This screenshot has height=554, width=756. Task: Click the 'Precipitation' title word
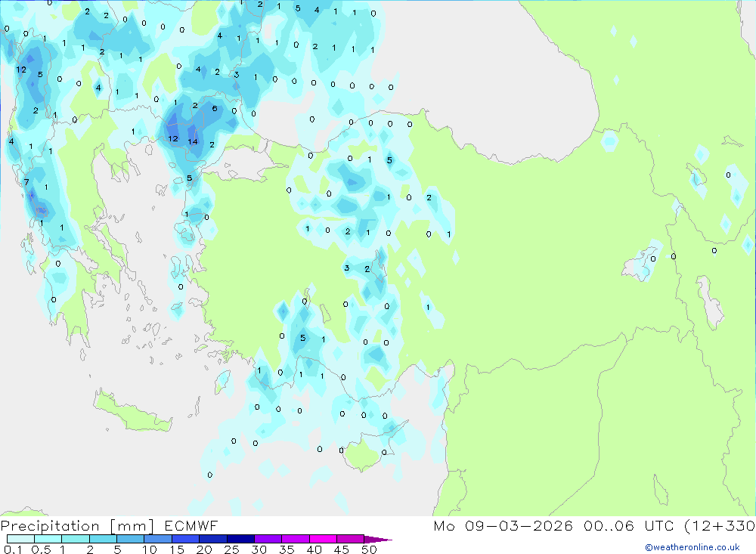click(50, 526)
